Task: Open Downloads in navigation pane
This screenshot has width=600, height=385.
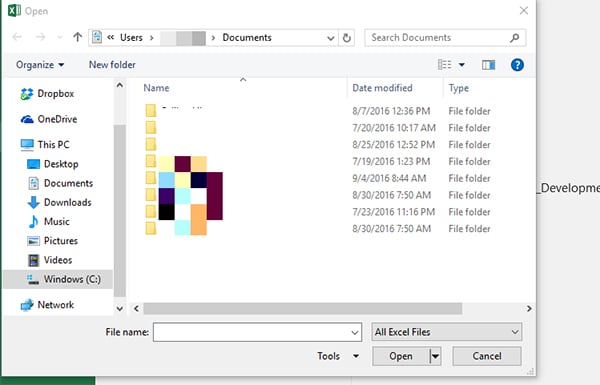Action: 67,202
